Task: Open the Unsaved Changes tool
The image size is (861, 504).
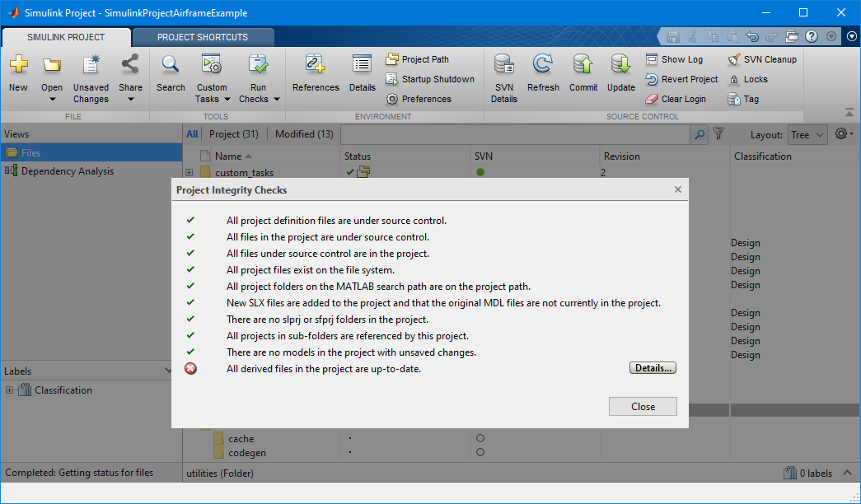Action: [x=91, y=79]
